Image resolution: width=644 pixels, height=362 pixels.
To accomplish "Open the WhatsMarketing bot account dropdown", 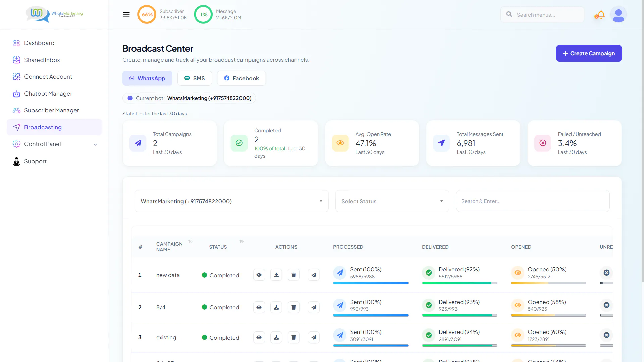I will 231,201.
